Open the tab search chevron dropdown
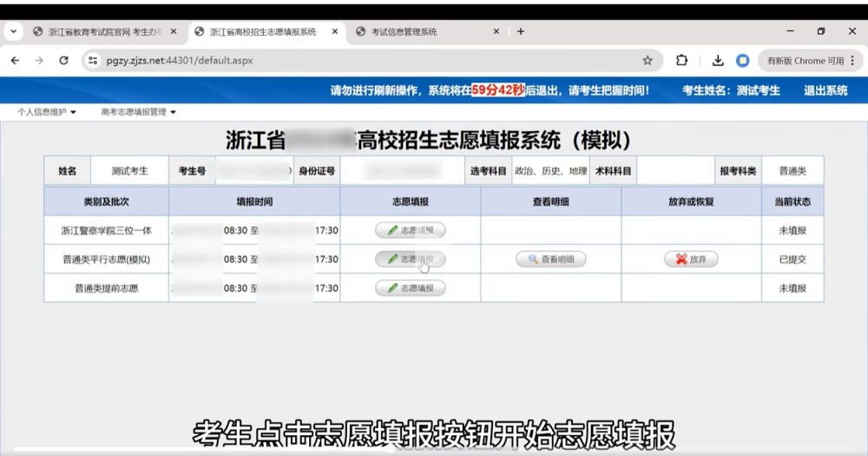The image size is (868, 456). click(13, 32)
